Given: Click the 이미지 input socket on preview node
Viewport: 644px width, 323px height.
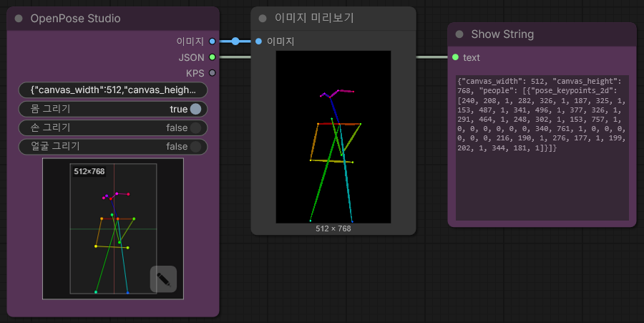Looking at the screenshot, I should click(258, 41).
